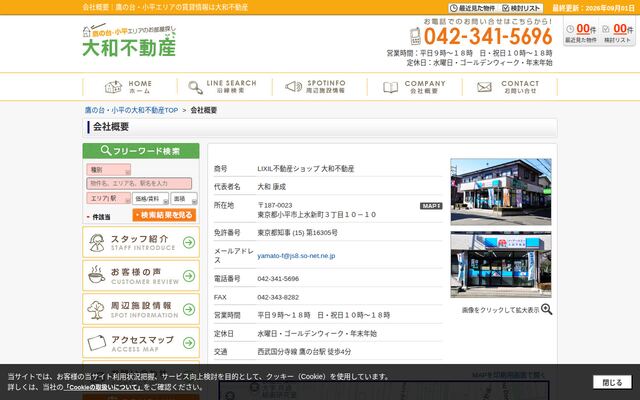Click the envelope icon in CONTACT
Viewport: 640px width, 400px height.
click(x=484, y=87)
